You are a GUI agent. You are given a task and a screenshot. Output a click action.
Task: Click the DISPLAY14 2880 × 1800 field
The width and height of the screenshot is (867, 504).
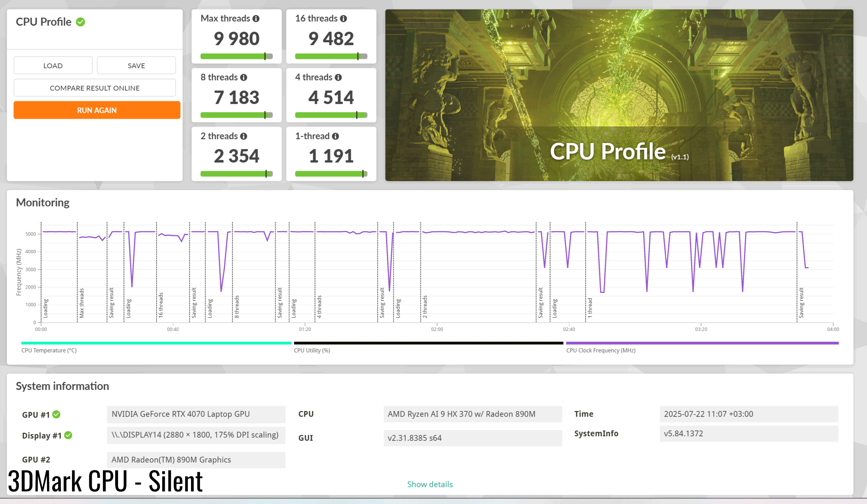pyautogui.click(x=196, y=435)
